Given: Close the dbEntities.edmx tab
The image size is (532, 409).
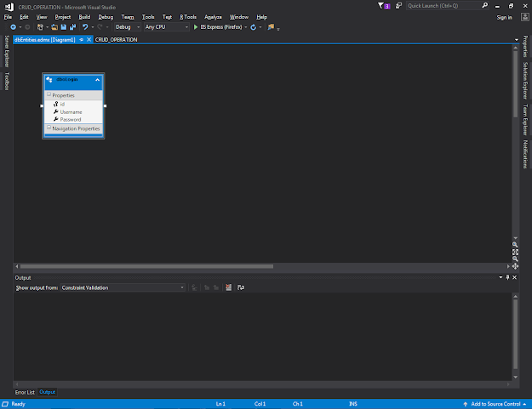Looking at the screenshot, I should point(89,40).
